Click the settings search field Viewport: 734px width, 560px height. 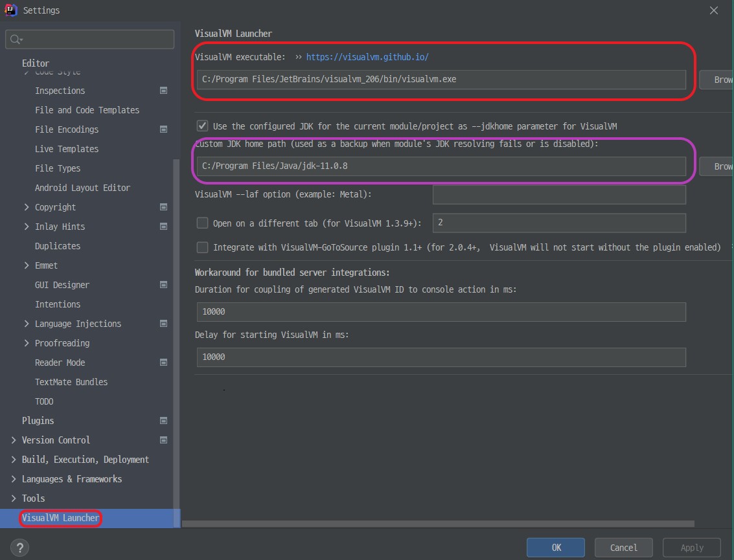pyautogui.click(x=89, y=39)
